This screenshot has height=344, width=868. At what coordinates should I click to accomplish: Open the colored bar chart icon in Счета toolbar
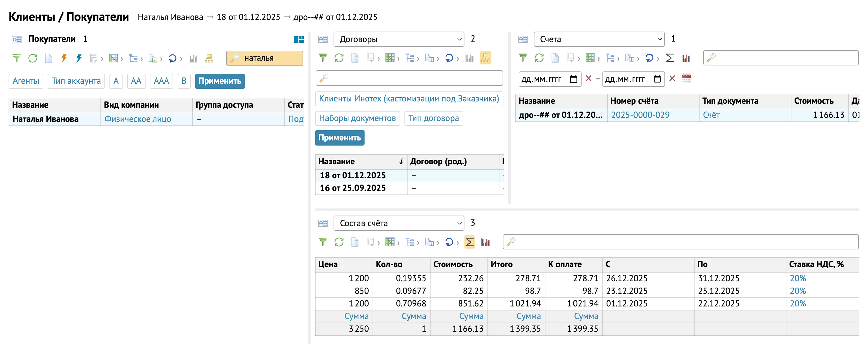pyautogui.click(x=686, y=58)
